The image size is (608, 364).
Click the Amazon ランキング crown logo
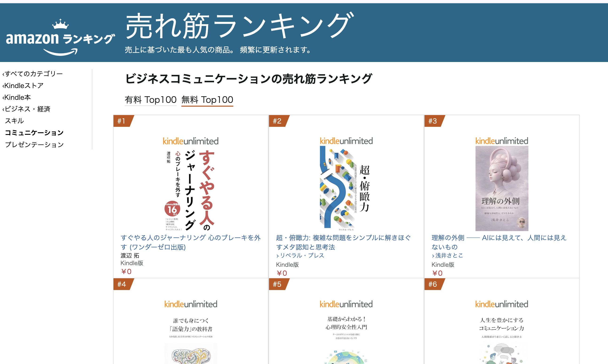pos(60,37)
